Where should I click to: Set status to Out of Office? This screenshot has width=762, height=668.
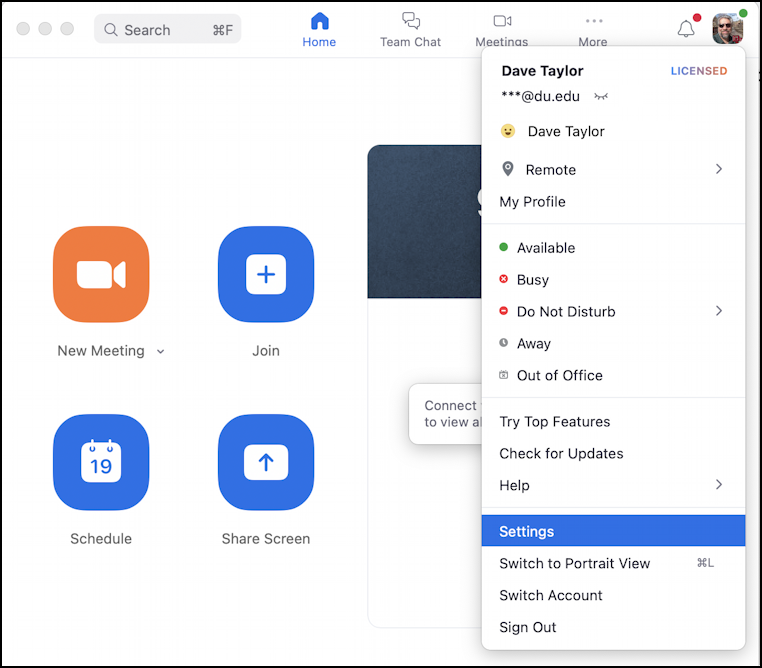pos(613,376)
